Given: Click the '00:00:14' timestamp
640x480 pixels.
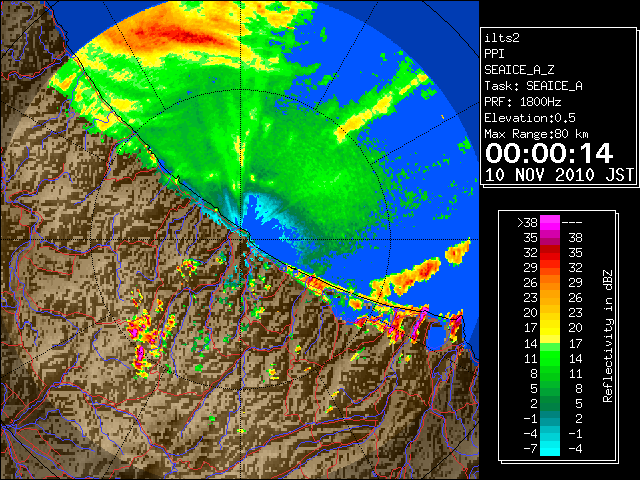Looking at the screenshot, I should coord(549,154).
